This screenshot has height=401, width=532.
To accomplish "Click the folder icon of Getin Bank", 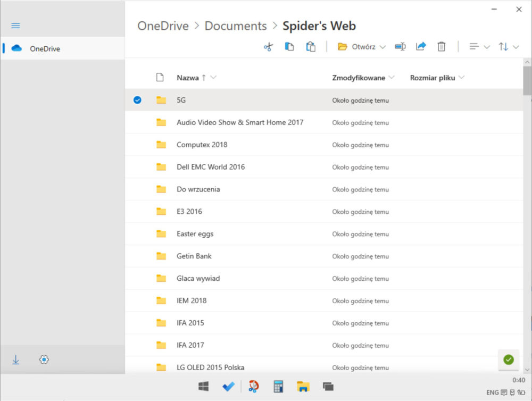I will [161, 256].
